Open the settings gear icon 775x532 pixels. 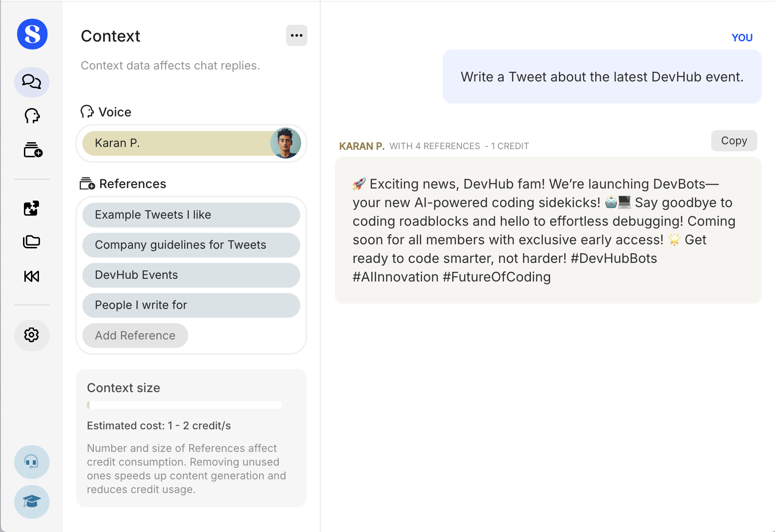pos(31,335)
